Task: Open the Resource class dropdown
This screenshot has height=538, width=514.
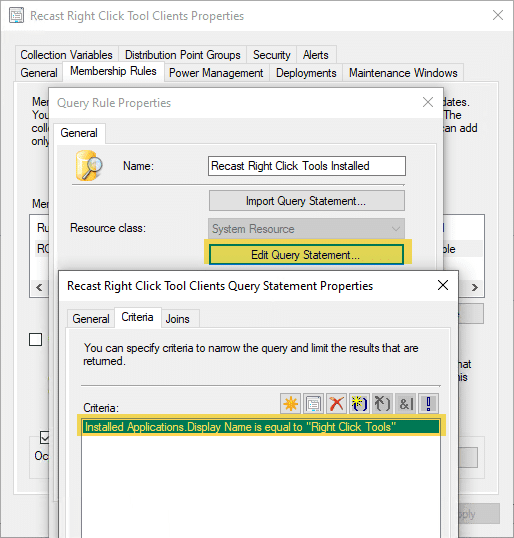Action: 306,229
